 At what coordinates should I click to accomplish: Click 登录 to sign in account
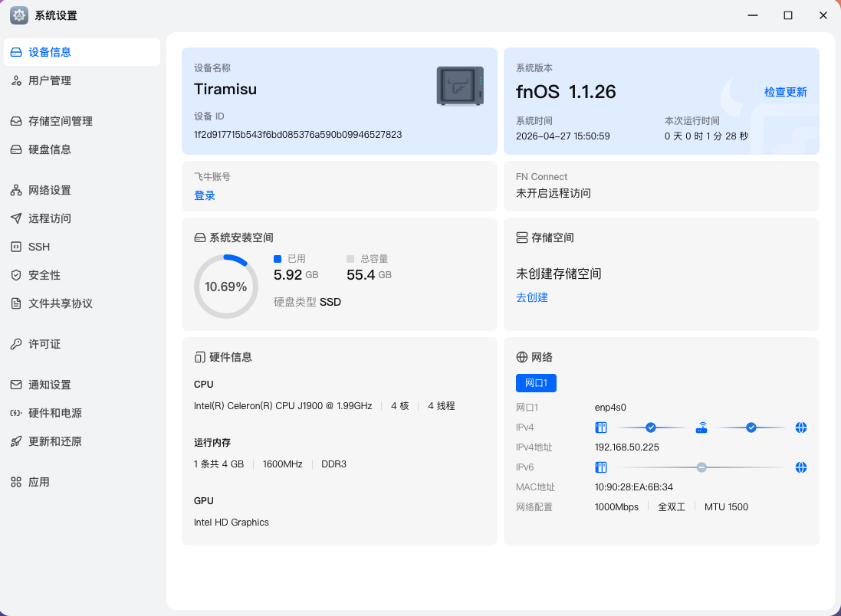click(205, 195)
